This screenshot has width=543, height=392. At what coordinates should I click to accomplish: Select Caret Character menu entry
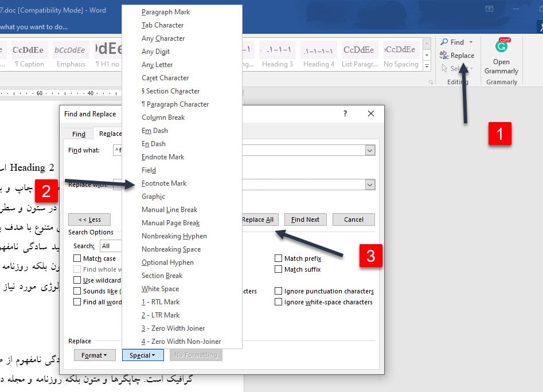pyautogui.click(x=182, y=78)
